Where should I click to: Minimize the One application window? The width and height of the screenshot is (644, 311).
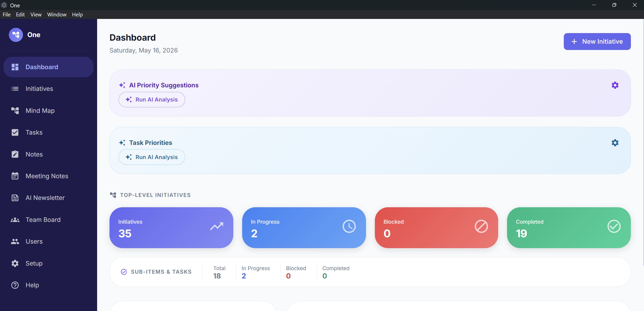coord(594,5)
